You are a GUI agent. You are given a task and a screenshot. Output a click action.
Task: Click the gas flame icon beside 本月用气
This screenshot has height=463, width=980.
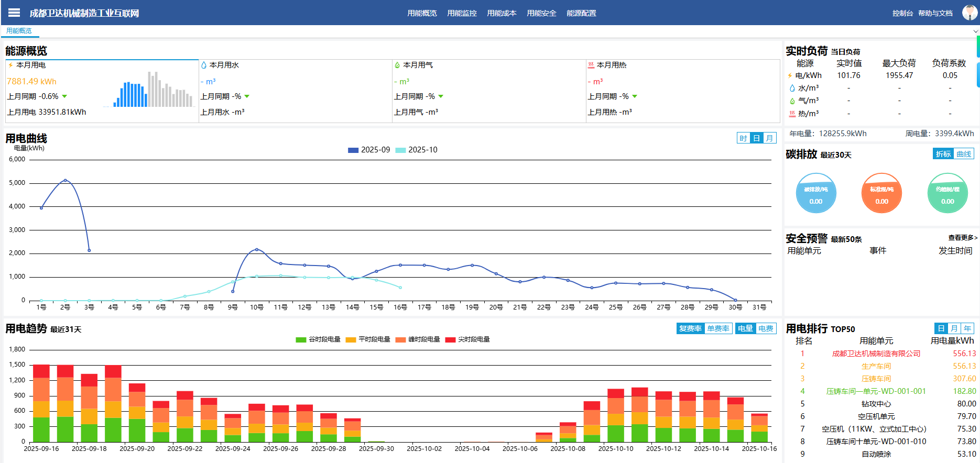pos(397,65)
